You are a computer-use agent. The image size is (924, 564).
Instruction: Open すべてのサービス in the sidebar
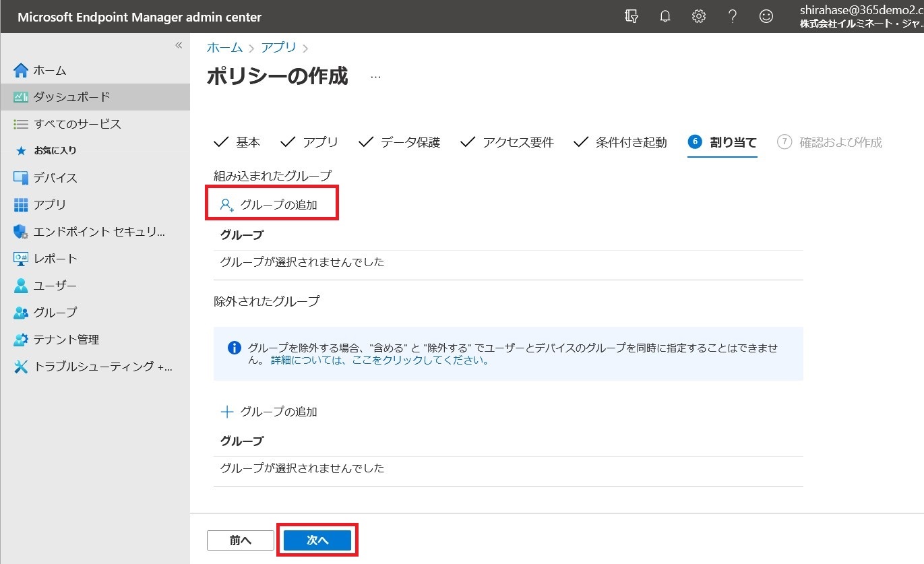[x=95, y=124]
